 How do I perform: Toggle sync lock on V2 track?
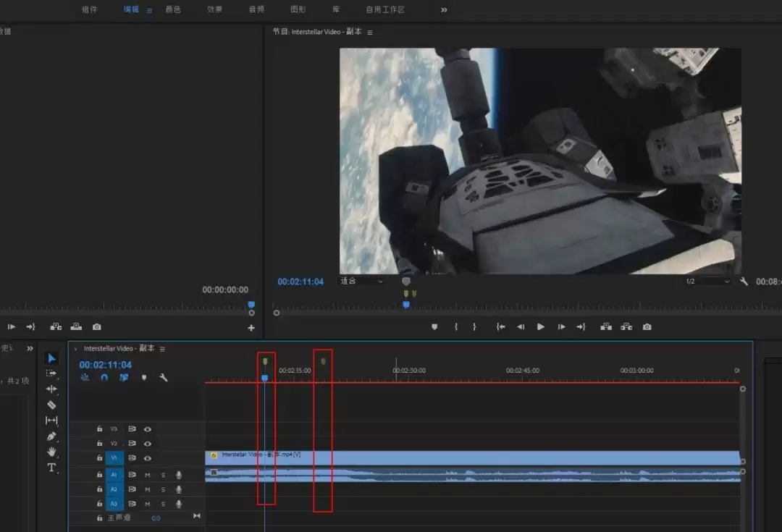(133, 443)
